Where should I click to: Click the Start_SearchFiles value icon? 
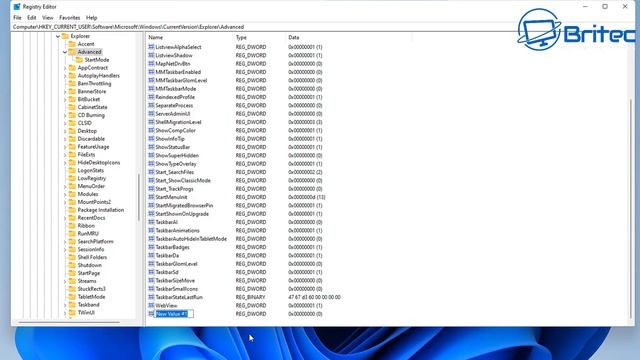(151, 172)
